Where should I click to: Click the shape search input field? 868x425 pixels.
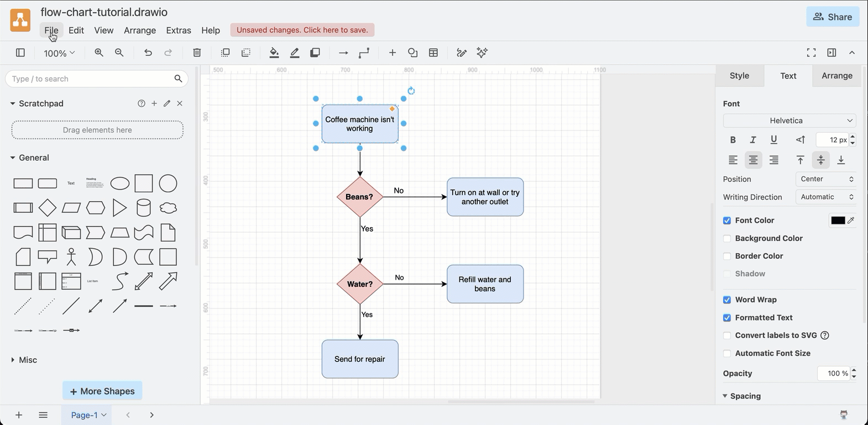[97, 79]
